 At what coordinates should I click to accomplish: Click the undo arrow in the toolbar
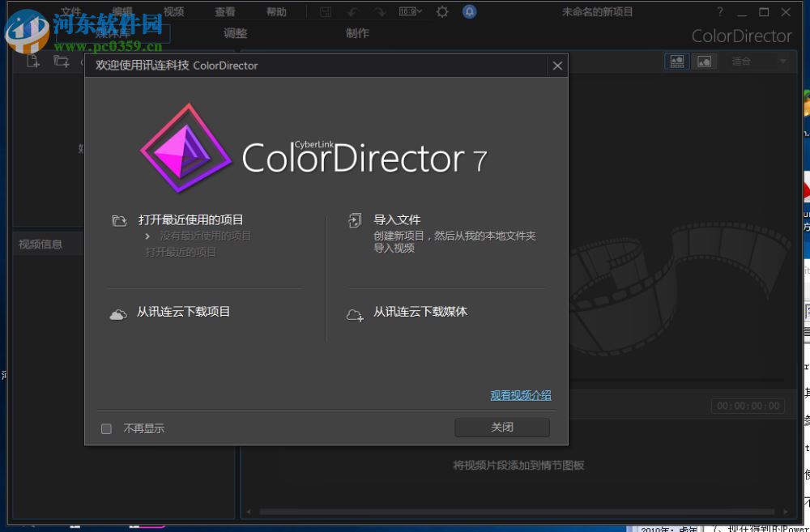click(354, 11)
